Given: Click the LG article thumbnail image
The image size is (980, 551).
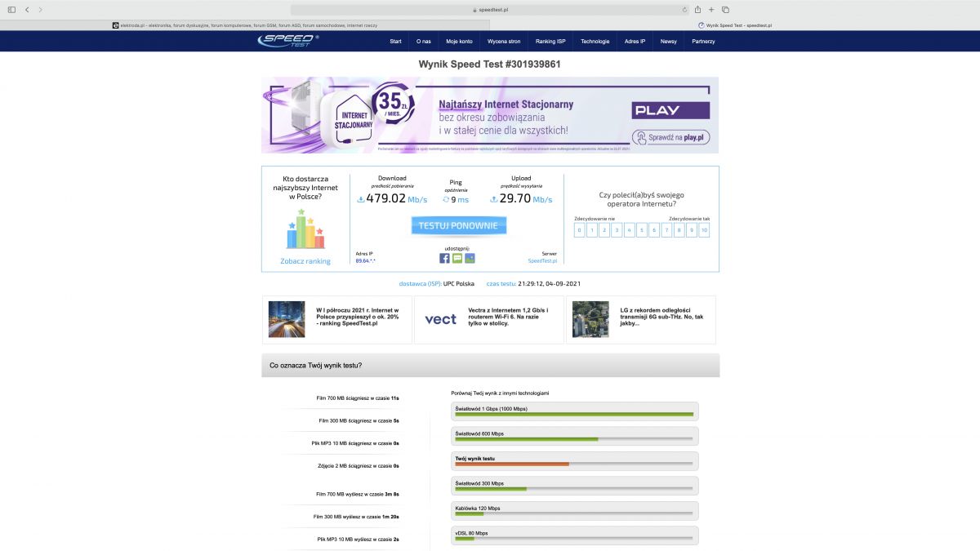Looking at the screenshot, I should [590, 319].
